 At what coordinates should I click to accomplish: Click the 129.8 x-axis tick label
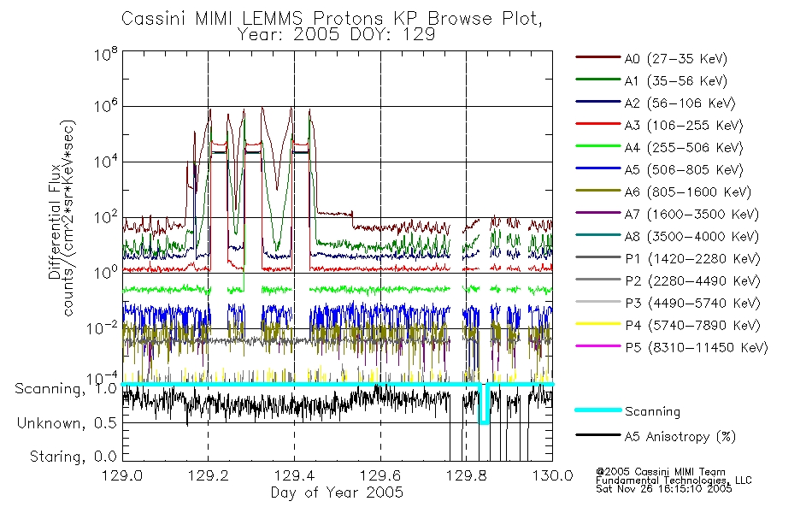point(466,475)
